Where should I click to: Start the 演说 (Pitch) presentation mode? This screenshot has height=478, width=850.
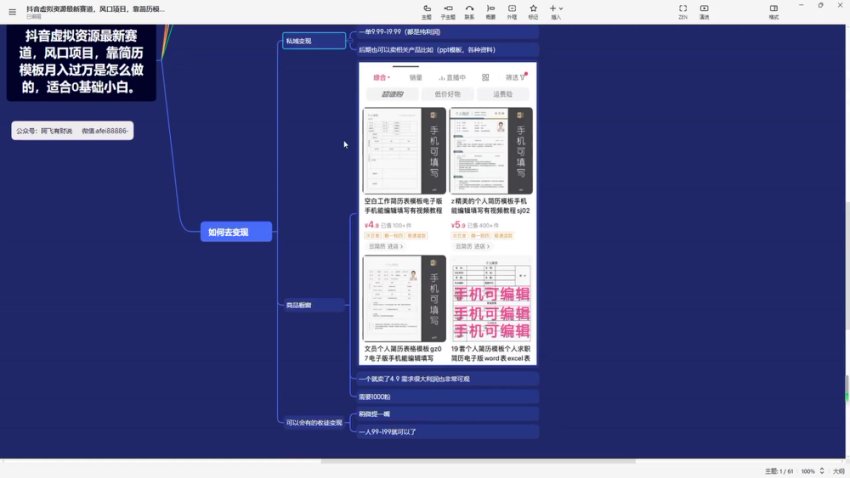point(704,10)
